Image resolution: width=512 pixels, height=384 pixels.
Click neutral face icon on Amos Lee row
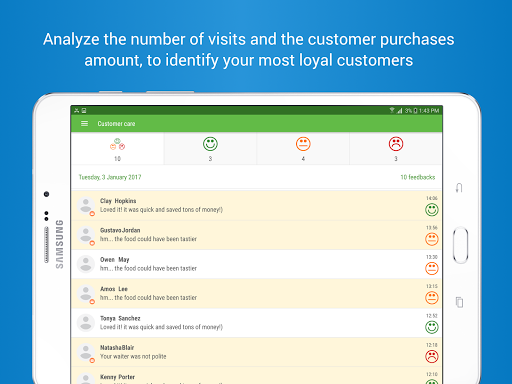click(x=432, y=298)
